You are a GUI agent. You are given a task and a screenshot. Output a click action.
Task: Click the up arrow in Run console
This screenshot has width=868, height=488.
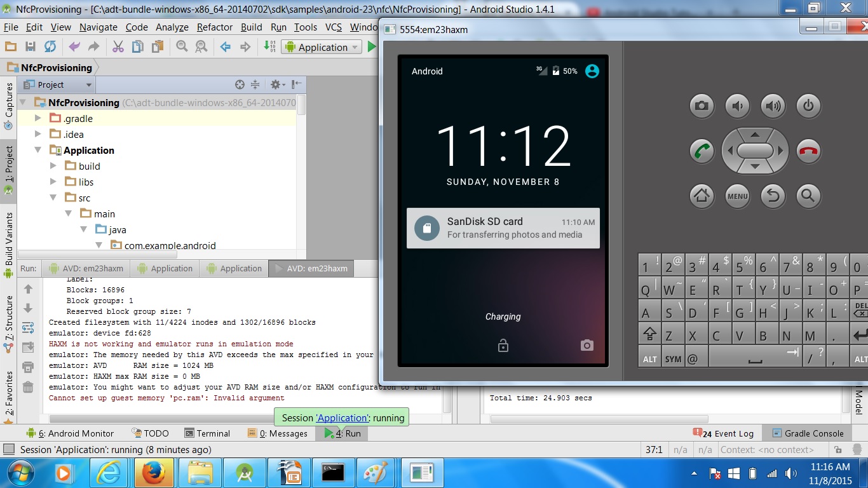28,289
